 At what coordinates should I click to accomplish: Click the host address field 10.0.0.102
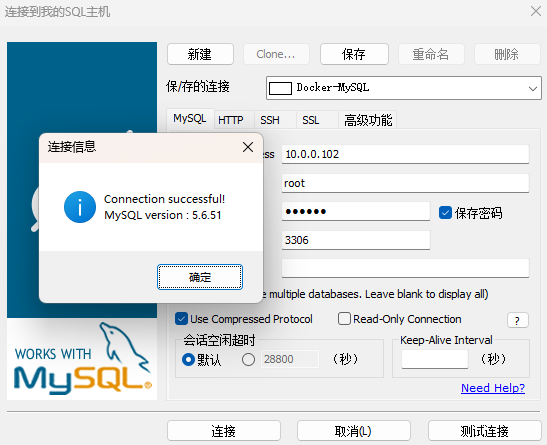click(x=405, y=154)
